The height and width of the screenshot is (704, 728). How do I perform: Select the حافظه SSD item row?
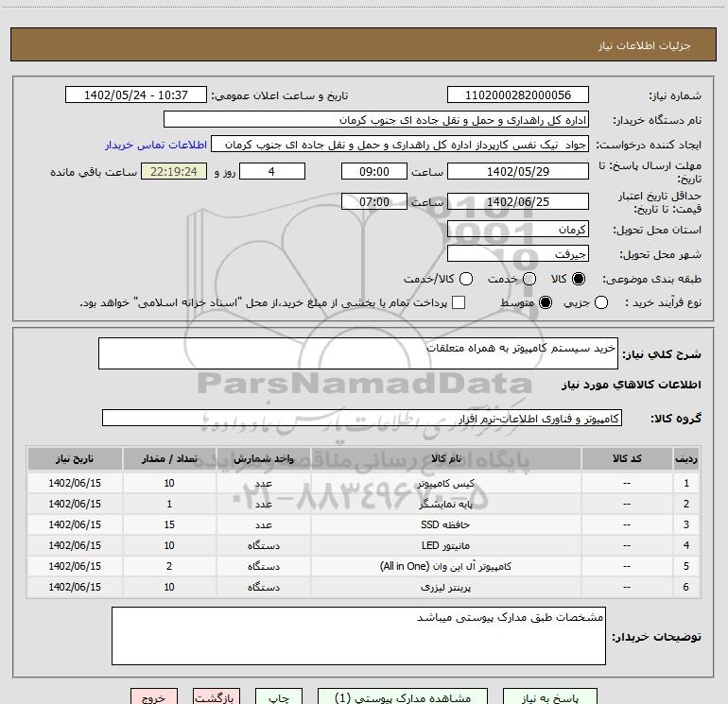[x=364, y=524]
